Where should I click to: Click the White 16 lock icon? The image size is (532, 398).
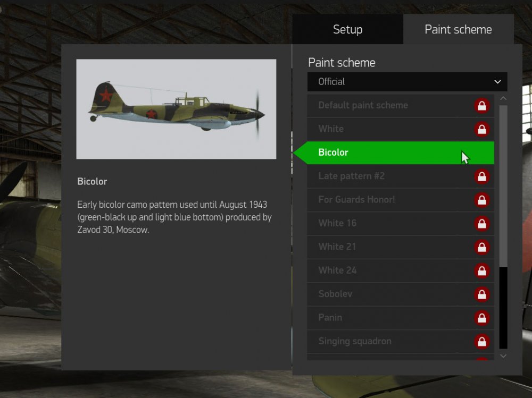(x=482, y=224)
